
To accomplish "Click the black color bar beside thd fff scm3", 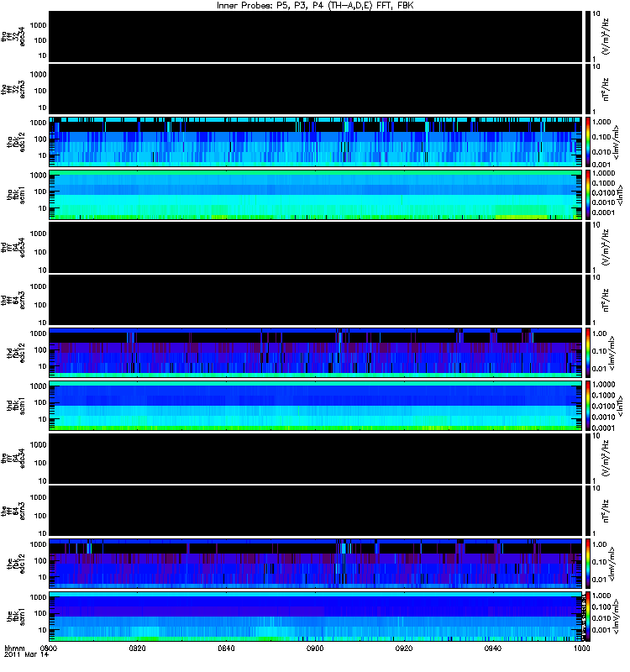I will pyautogui.click(x=587, y=300).
